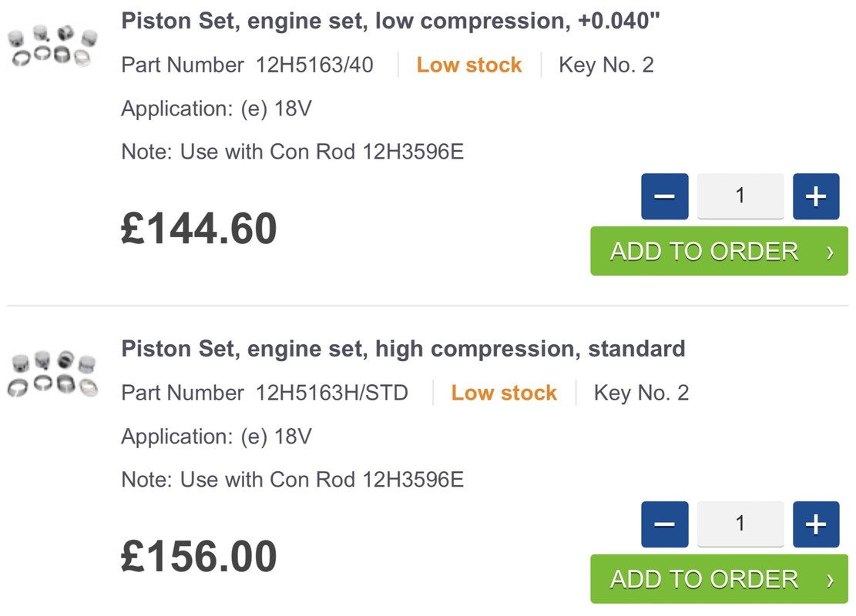Click Key No. 2 of second item
Image resolution: width=856 pixels, height=616 pixels.
(x=640, y=393)
